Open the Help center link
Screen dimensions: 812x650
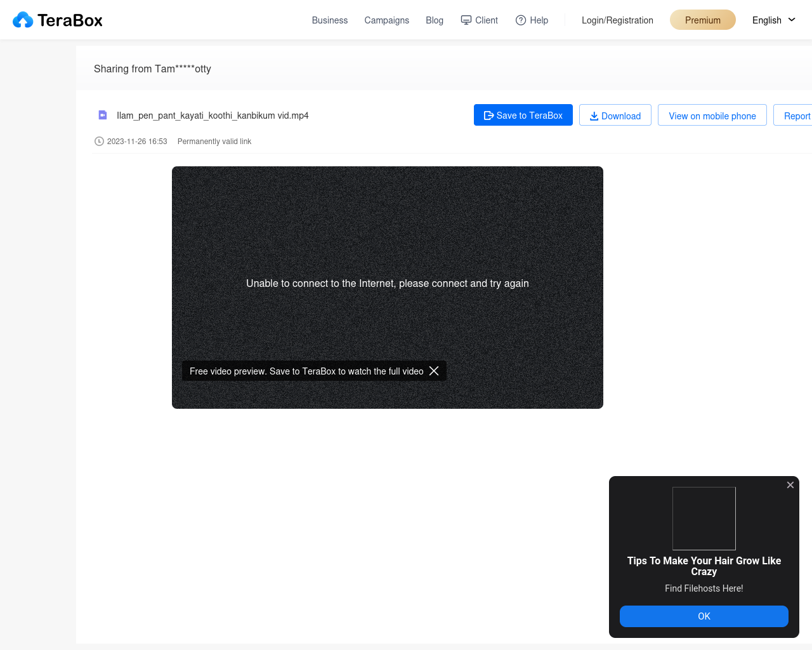point(532,20)
